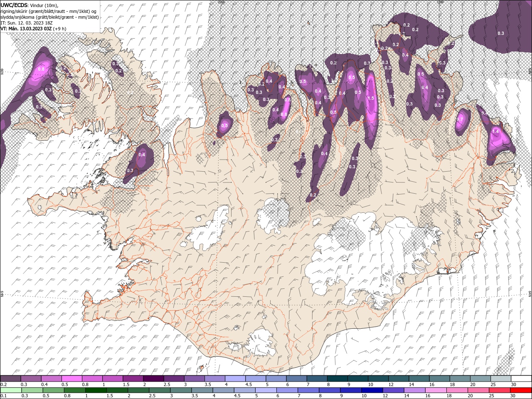Select the bright pink 0.5 snowfall scale swatch

71,379
